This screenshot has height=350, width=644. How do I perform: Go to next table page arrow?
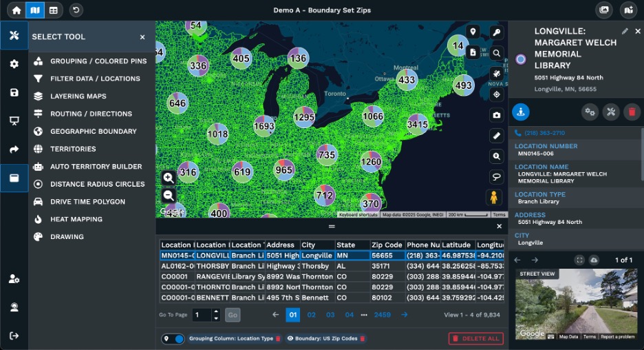click(405, 315)
